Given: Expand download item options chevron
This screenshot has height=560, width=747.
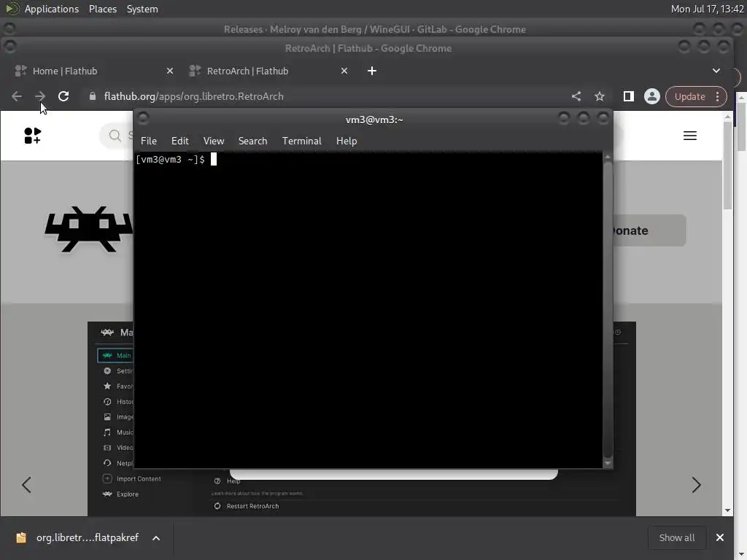Looking at the screenshot, I should pyautogui.click(x=156, y=538).
